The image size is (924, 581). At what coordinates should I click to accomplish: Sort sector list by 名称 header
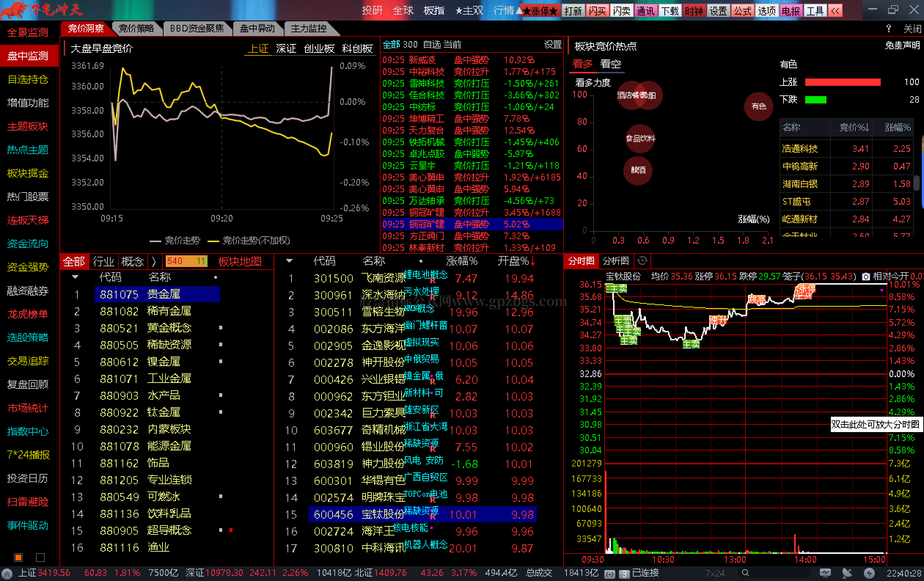159,277
